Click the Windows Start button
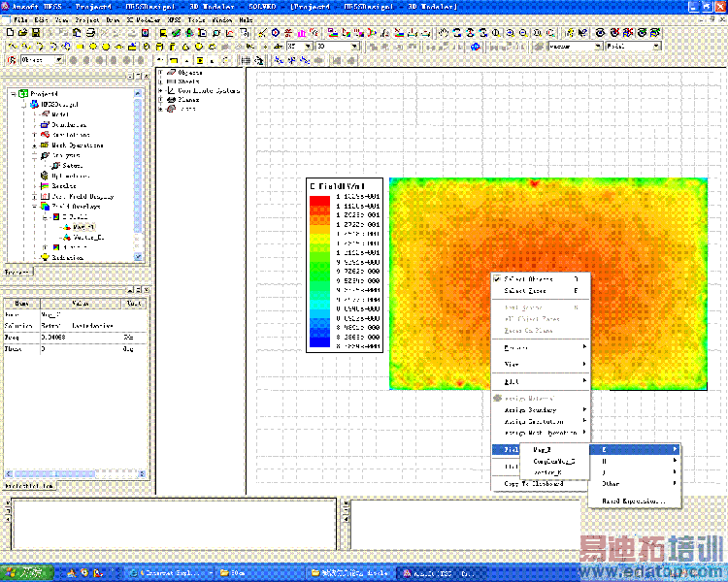The image size is (728, 582). pos(23,572)
